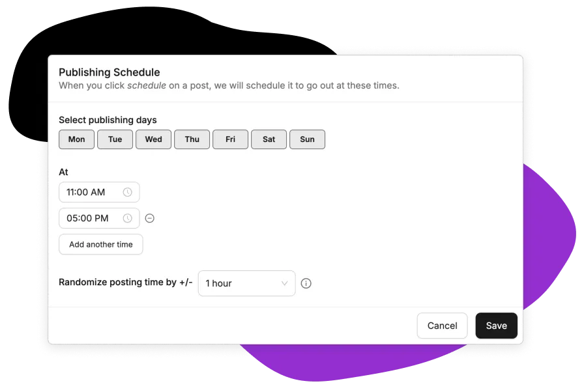This screenshot has width=584, height=392.
Task: Click the Publishing Schedule dialog heading
Action: click(x=109, y=72)
